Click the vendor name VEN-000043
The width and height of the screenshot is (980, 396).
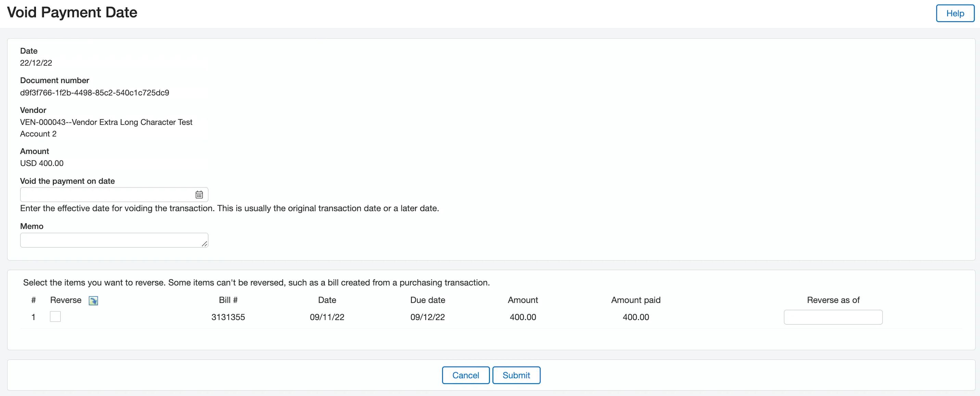[x=106, y=128]
